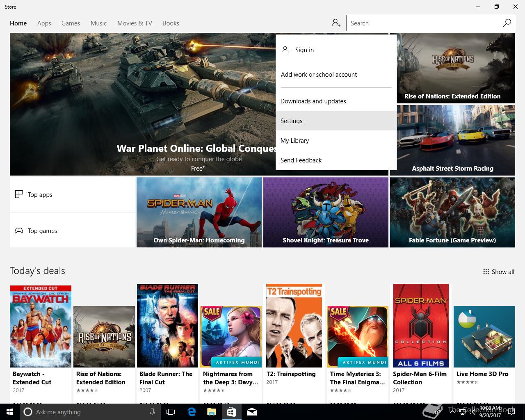Open Downloads and updates

click(336, 101)
